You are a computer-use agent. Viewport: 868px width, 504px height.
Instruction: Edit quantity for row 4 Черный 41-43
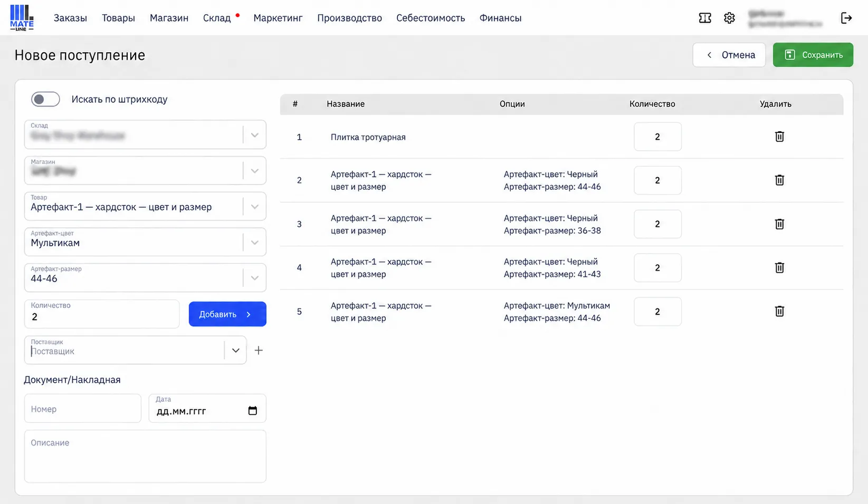657,268
